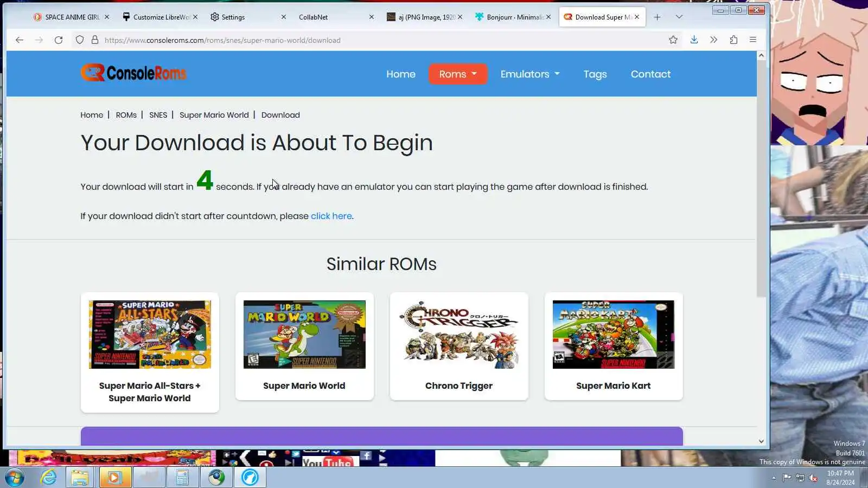Click the Home breadcrumb link
This screenshot has width=868, height=488.
click(x=92, y=115)
